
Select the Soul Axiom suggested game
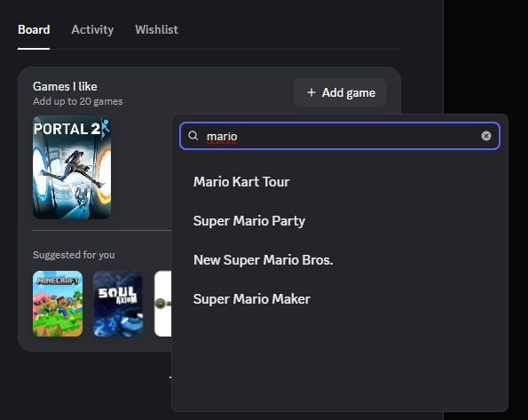[118, 304]
